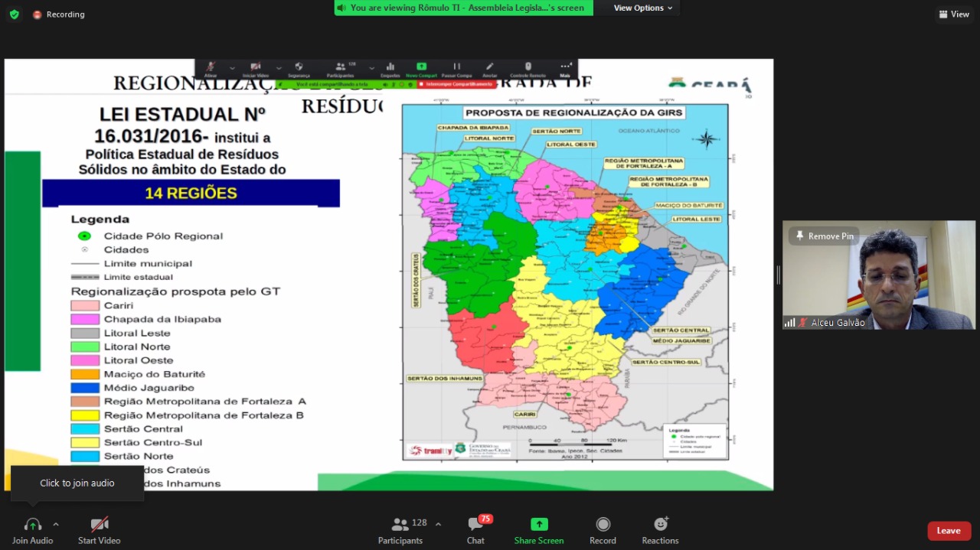The height and width of the screenshot is (550, 980).
Task: Click the divider handle beside the speaker video
Action: pyautogui.click(x=777, y=275)
